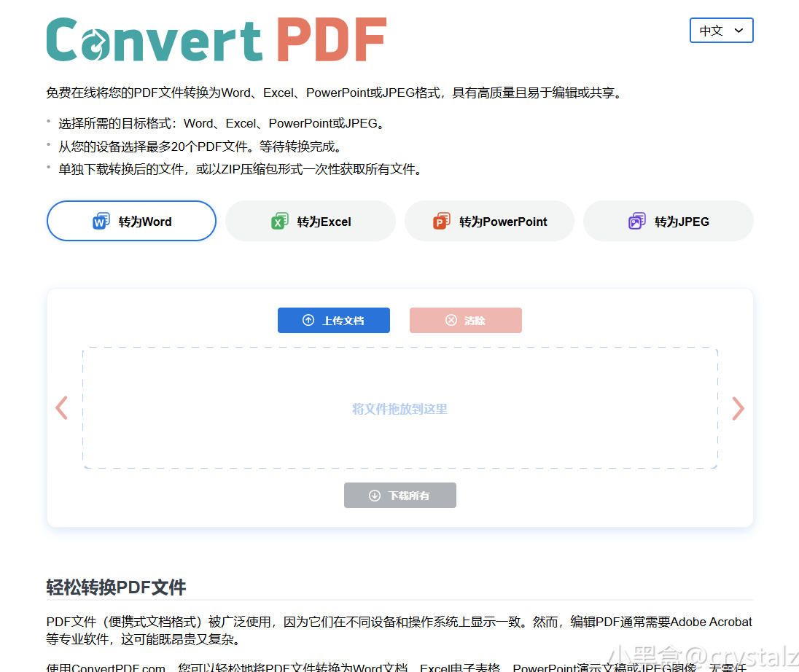799x672 pixels.
Task: Click the orange PowerPoint icon
Action: click(441, 221)
